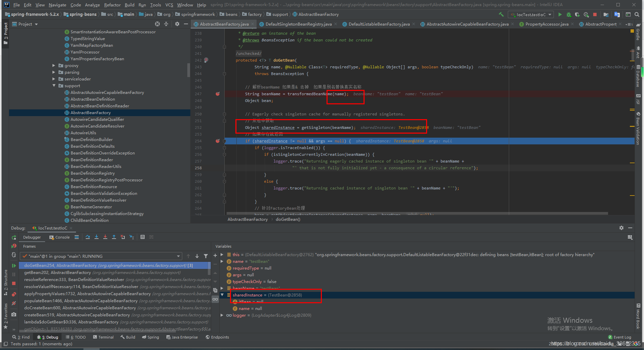The width and height of the screenshot is (644, 350).
Task: Open IocTest.testIoC run configuration dropdown
Action: click(x=531, y=14)
